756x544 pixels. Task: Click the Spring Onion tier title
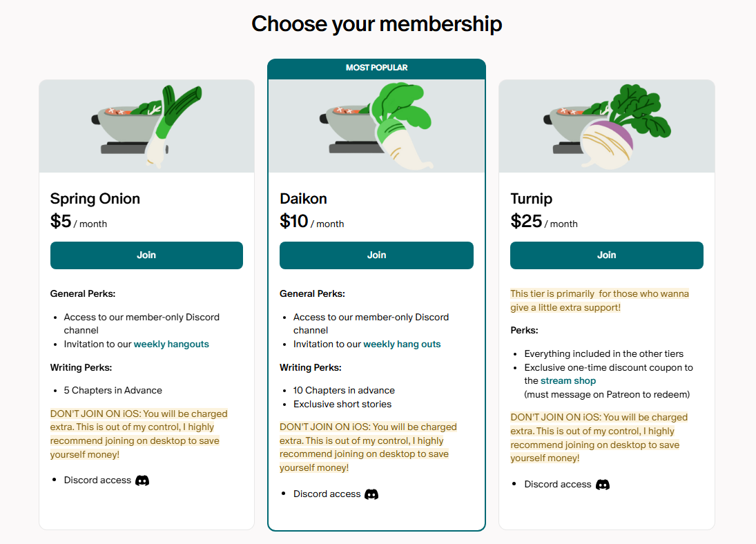tap(95, 199)
